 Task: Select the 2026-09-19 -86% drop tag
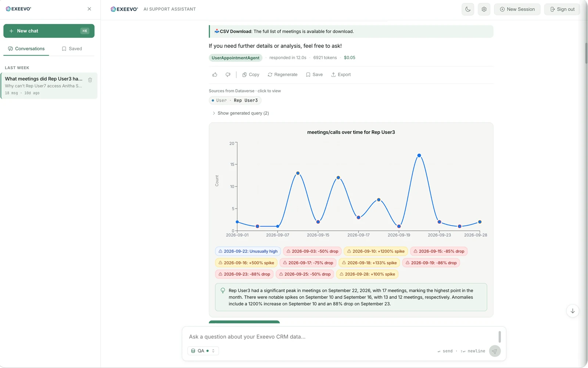(431, 263)
